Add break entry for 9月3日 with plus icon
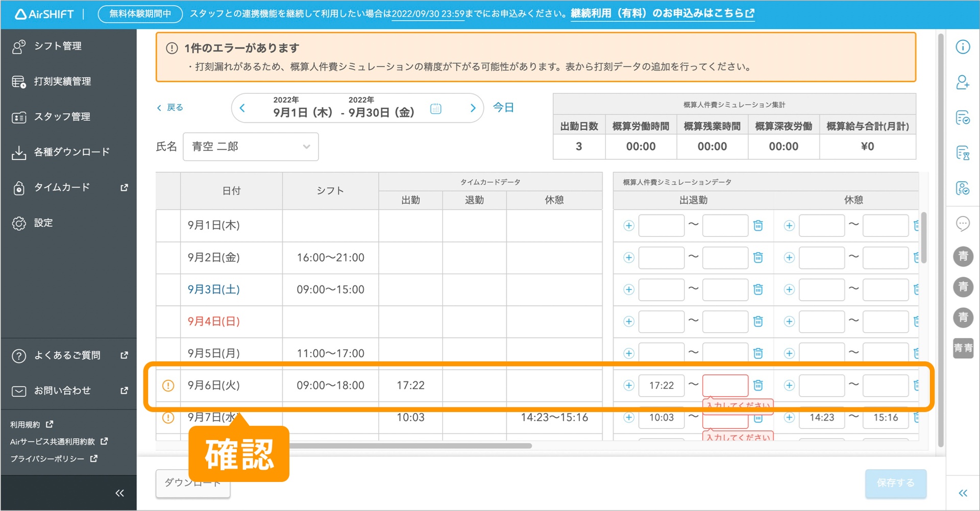Image resolution: width=980 pixels, height=511 pixels. 789,289
